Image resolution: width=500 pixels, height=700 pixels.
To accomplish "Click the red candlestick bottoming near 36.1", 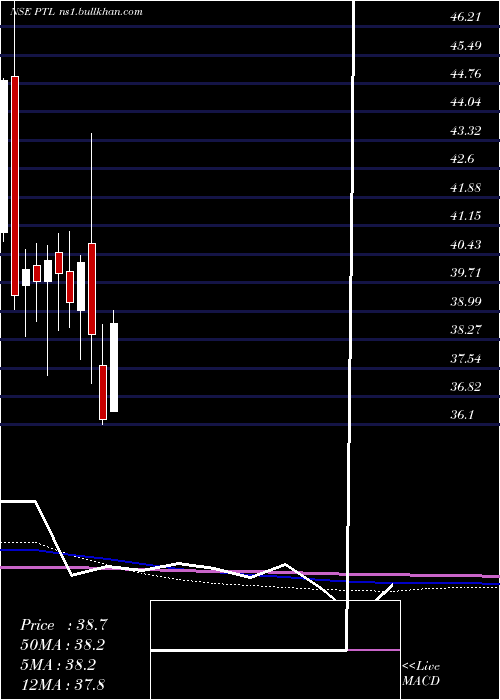I will (103, 392).
